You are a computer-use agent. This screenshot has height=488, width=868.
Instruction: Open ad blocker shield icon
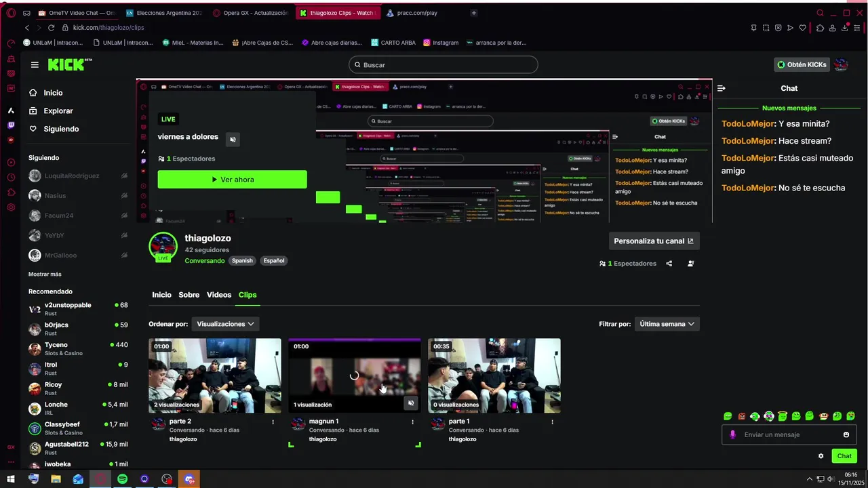[778, 28]
